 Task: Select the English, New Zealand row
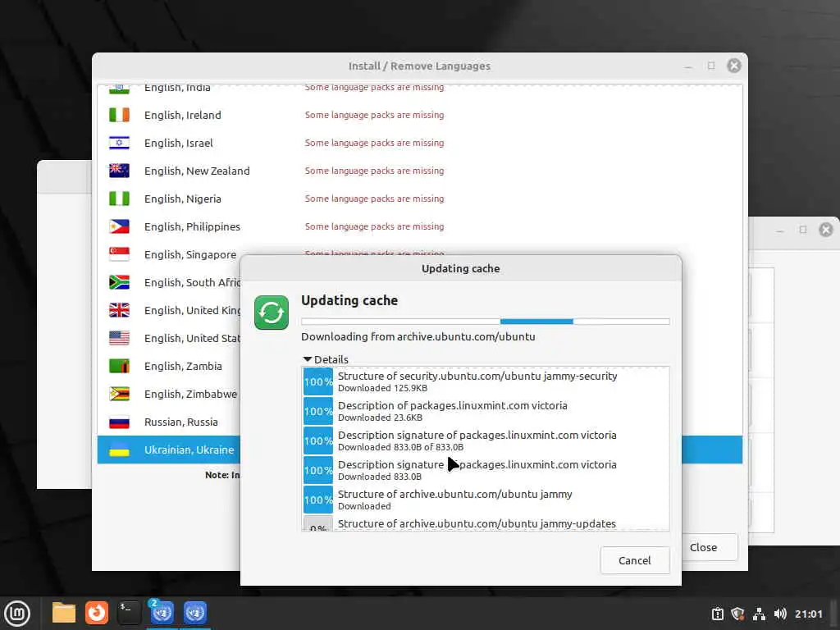pos(420,171)
